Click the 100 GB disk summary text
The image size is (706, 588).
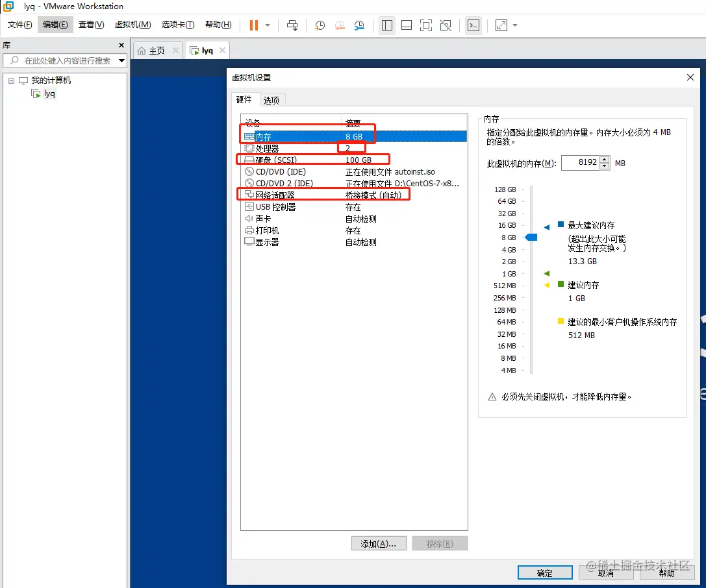359,160
